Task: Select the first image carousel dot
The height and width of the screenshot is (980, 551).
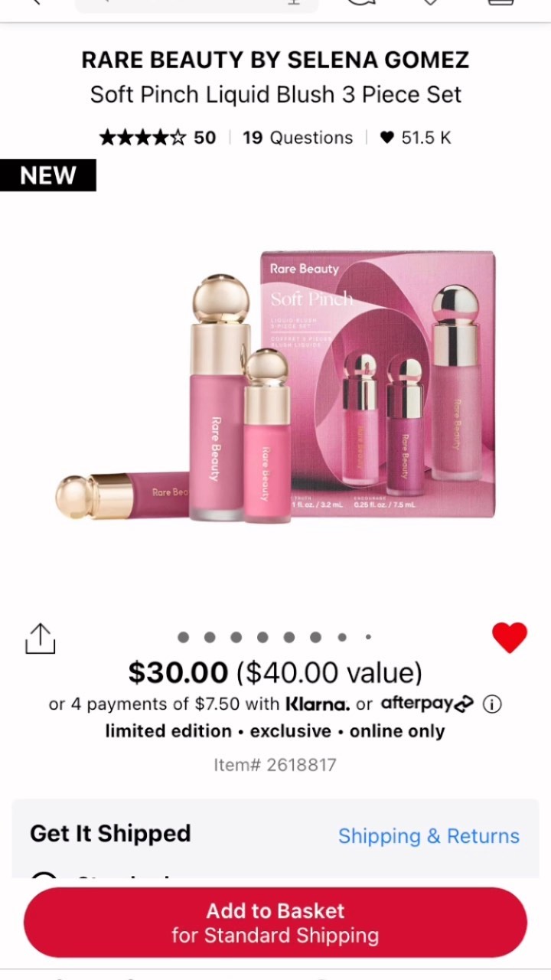Action: pos(183,637)
